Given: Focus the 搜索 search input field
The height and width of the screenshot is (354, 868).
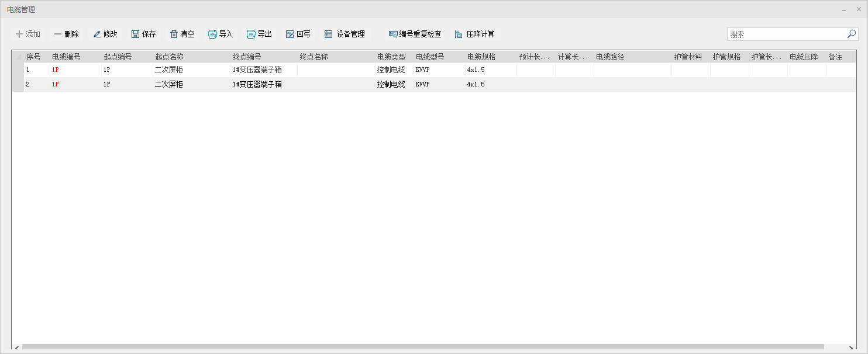Looking at the screenshot, I should tap(786, 34).
